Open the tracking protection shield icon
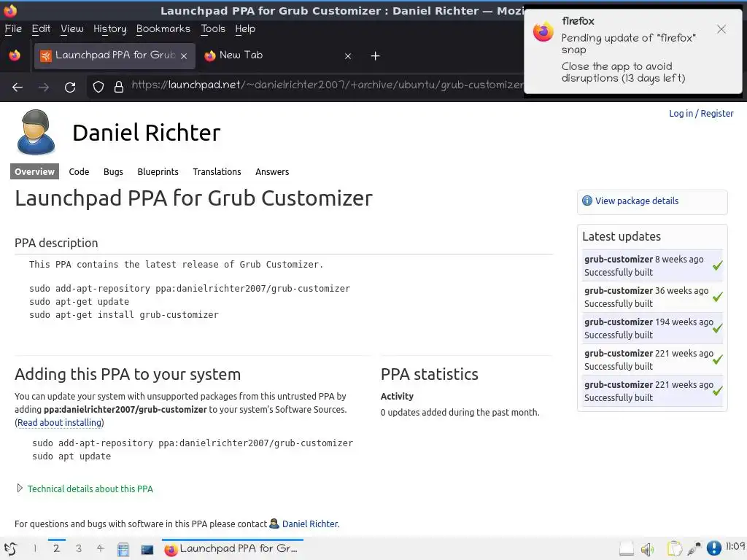Screen dimensions: 747x560 [98, 87]
